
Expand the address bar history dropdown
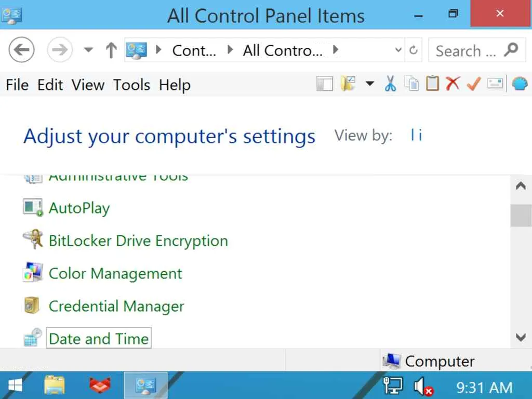[x=398, y=50]
